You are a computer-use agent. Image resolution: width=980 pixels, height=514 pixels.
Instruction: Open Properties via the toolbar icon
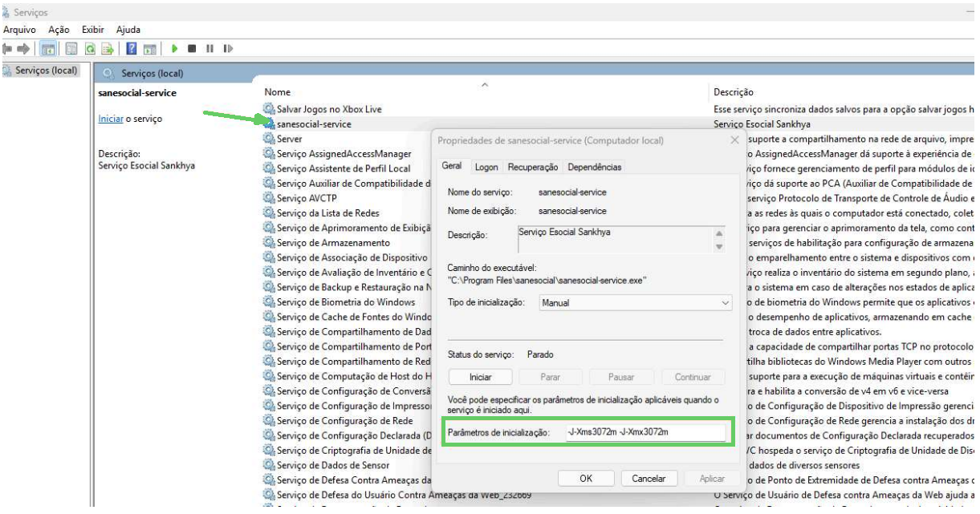coord(71,49)
